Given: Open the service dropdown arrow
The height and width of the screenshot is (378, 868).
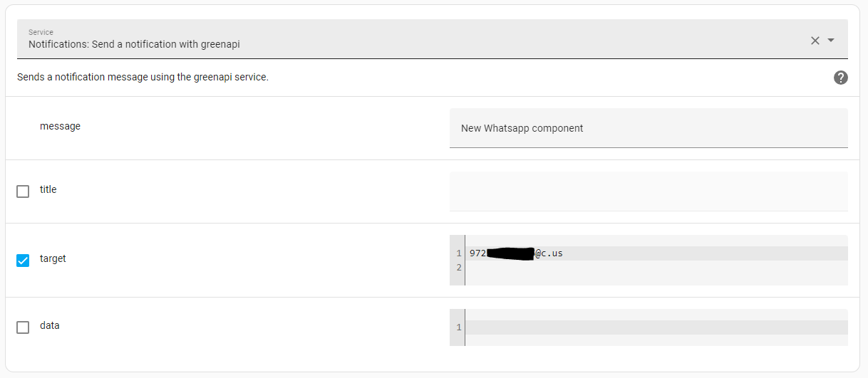Looking at the screenshot, I should [x=831, y=41].
